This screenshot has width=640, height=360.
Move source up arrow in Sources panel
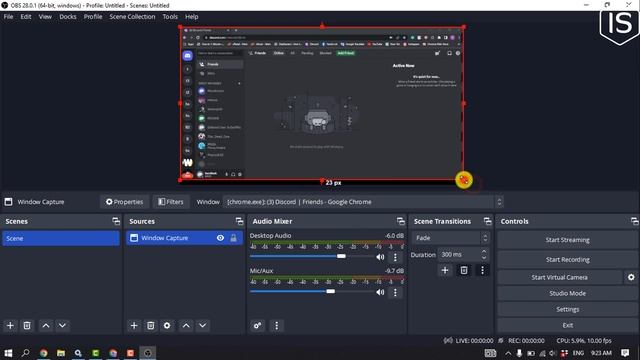(186, 325)
